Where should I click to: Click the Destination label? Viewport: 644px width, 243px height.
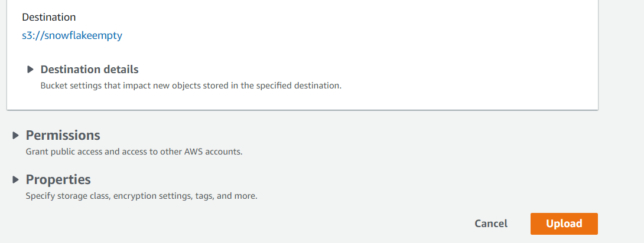[48, 17]
